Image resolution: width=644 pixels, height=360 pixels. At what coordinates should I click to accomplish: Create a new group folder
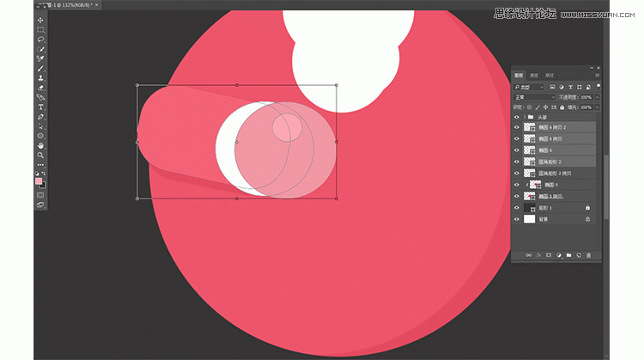tap(568, 255)
